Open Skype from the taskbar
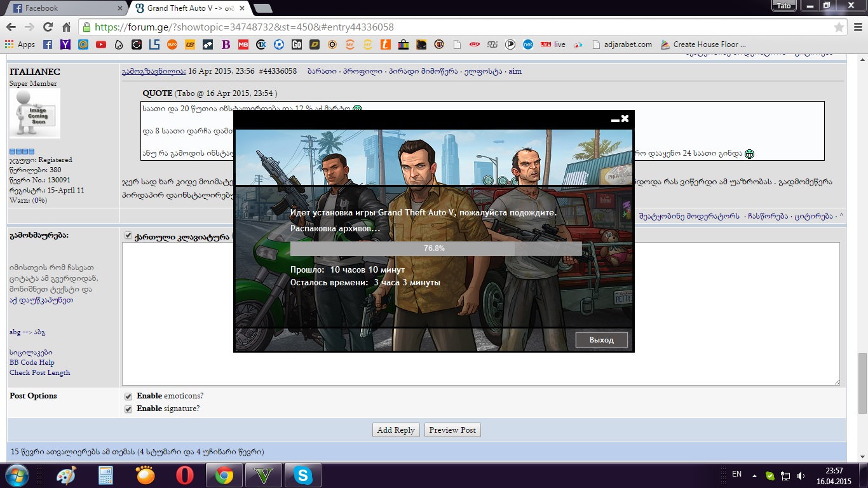Screen dimensions: 868x488 (x=303, y=475)
